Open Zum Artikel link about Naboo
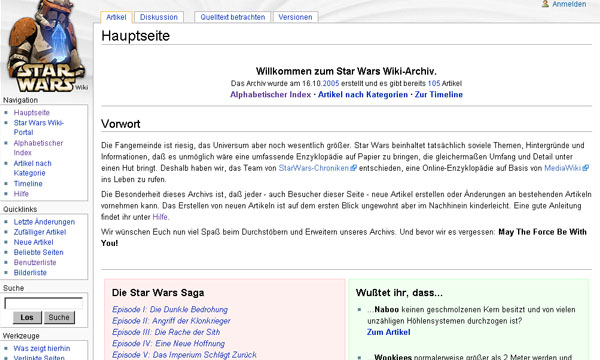The height and width of the screenshot is (360, 600). click(388, 332)
